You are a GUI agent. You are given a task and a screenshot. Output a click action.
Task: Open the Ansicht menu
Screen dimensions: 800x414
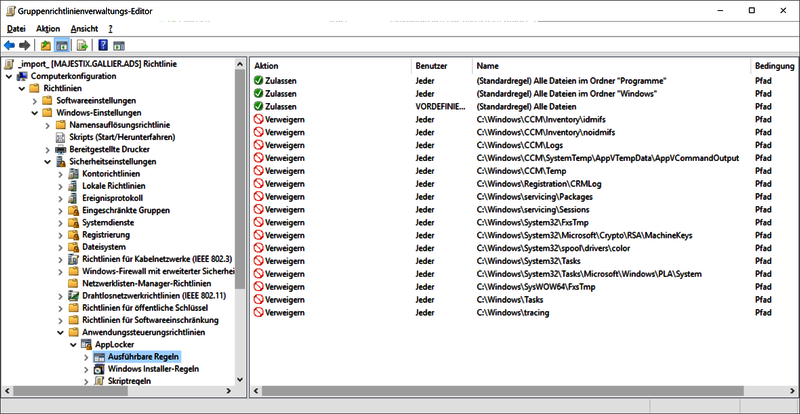(x=84, y=29)
